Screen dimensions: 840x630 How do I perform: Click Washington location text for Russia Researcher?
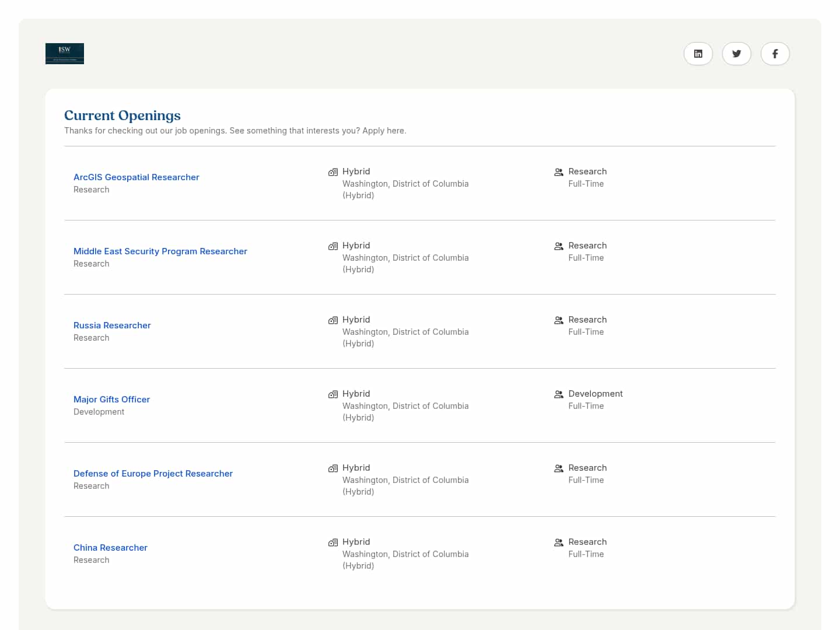[x=405, y=332]
